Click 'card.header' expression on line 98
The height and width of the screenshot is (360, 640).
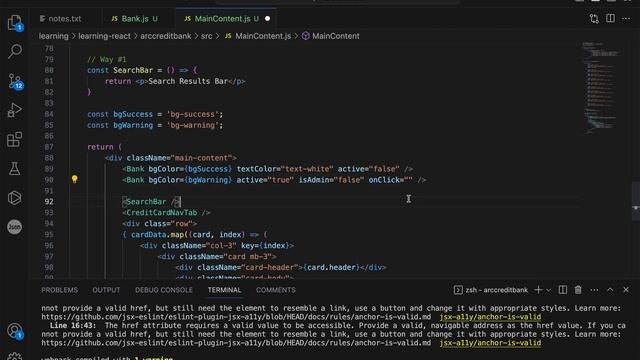tap(331, 267)
